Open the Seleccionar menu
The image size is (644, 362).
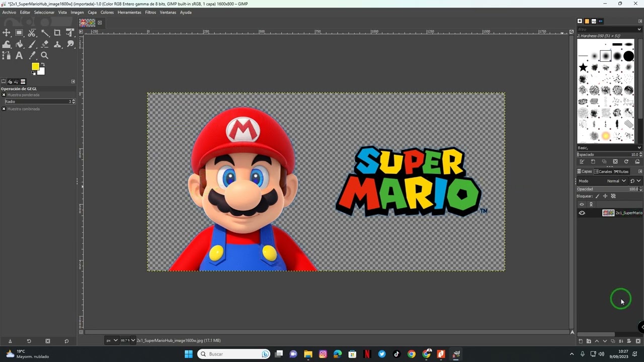click(x=44, y=12)
